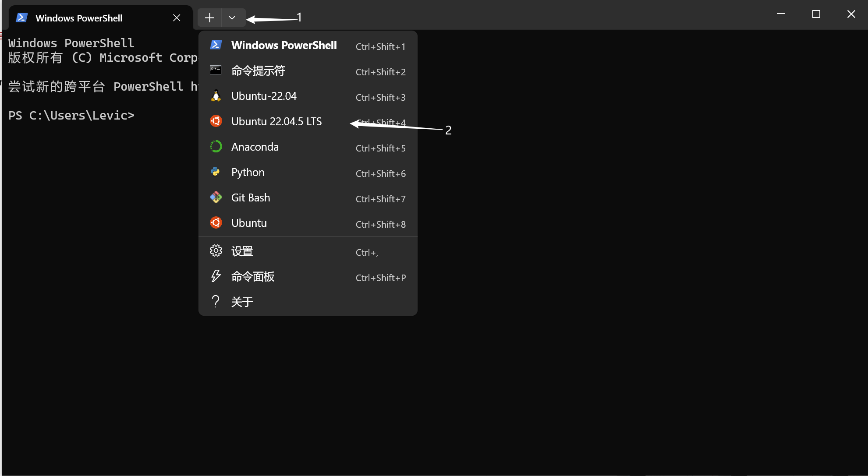Screen dimensions: 868x476
Task: Click the Ubuntu logo next to Ubuntu 22.04.5 LTS
Action: click(216, 121)
